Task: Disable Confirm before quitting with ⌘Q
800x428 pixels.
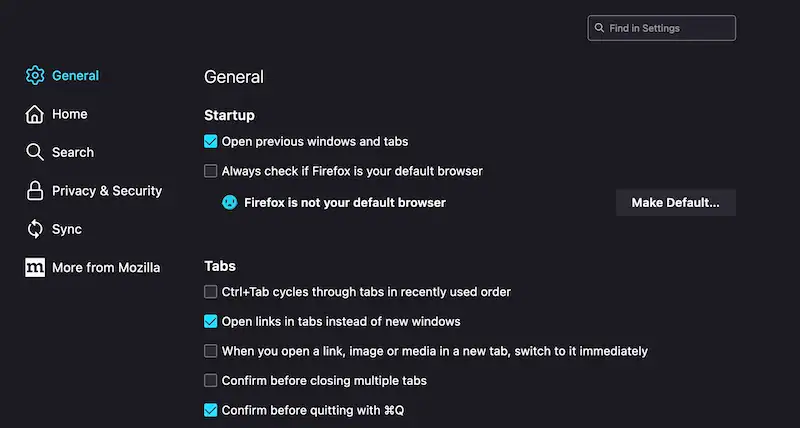Action: [x=211, y=410]
